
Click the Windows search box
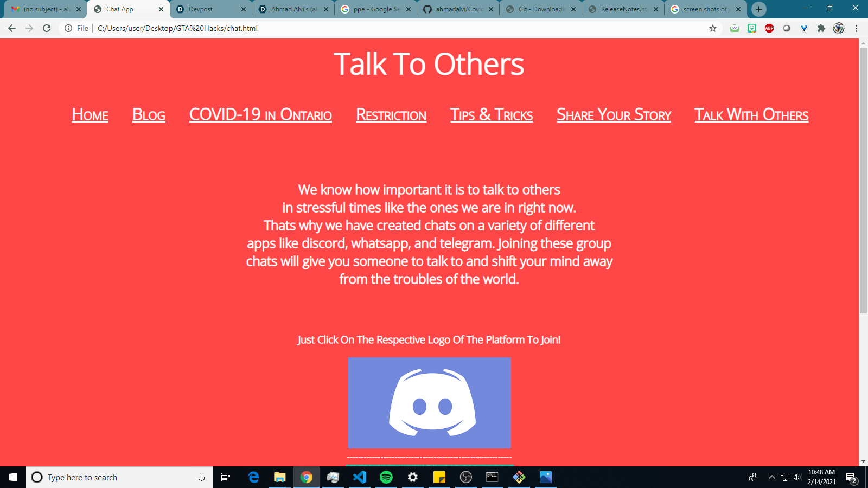(119, 477)
